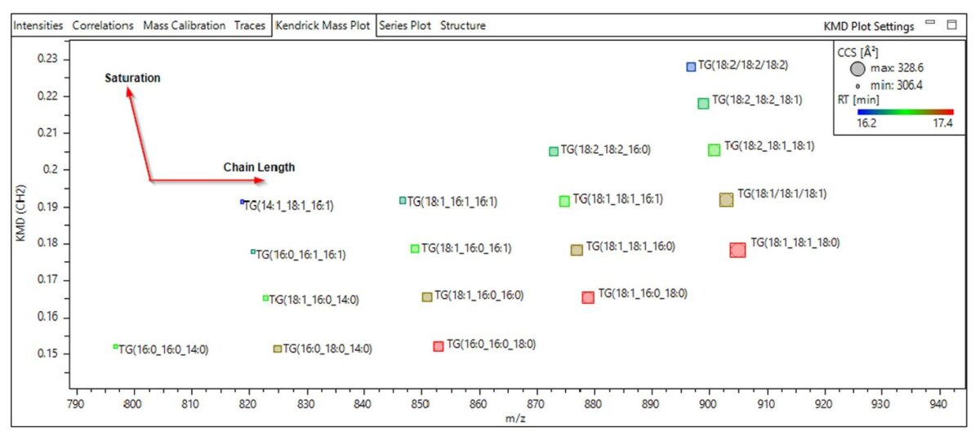Minimize the plot panel with the icon
The width and height of the screenshot is (980, 445).
(931, 24)
